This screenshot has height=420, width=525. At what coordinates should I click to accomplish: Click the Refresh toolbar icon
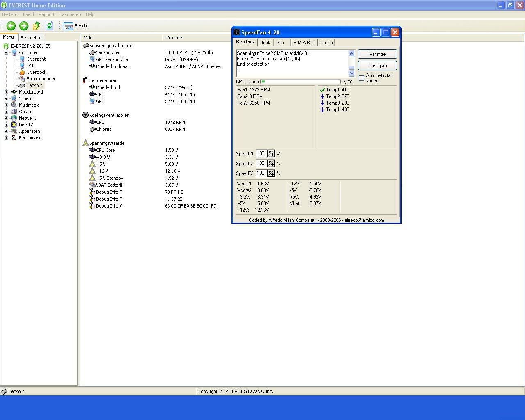pos(49,26)
